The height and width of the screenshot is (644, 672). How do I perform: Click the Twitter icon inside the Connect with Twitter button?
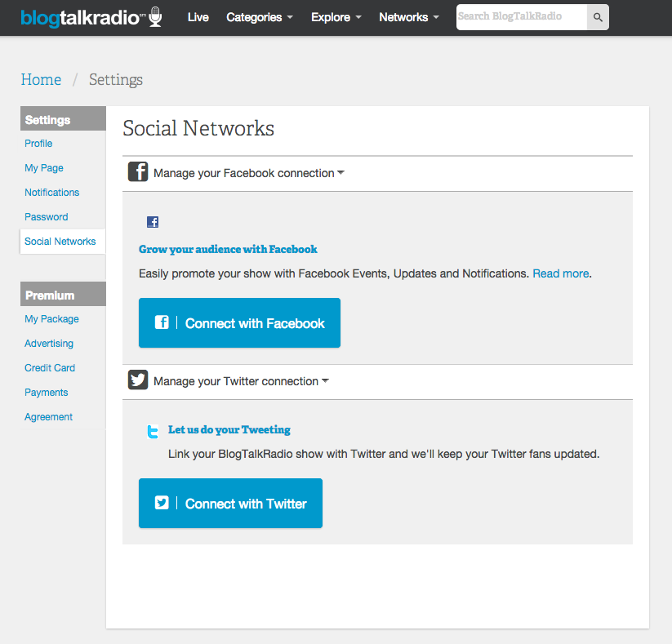coord(162,503)
